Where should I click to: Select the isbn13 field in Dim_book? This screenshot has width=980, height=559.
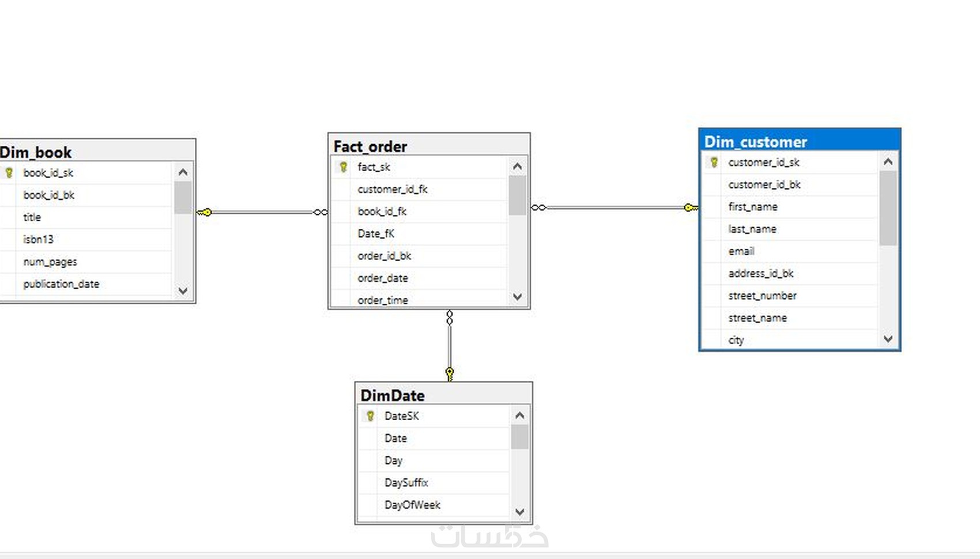(38, 239)
